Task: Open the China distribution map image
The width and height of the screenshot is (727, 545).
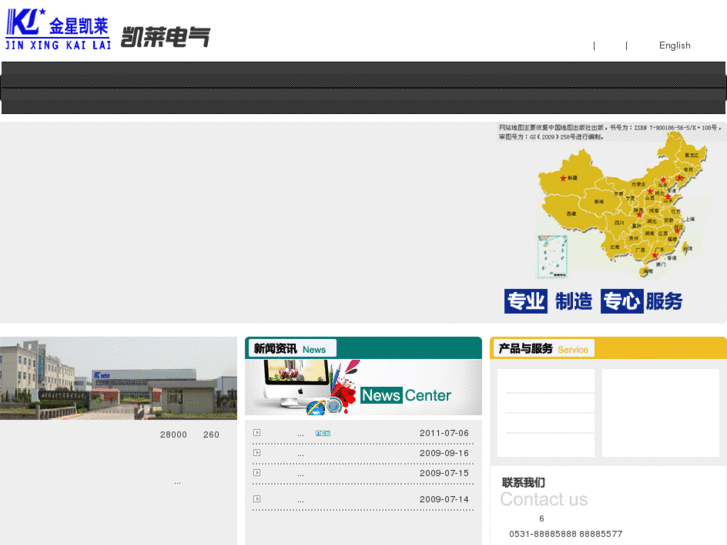Action: click(612, 203)
